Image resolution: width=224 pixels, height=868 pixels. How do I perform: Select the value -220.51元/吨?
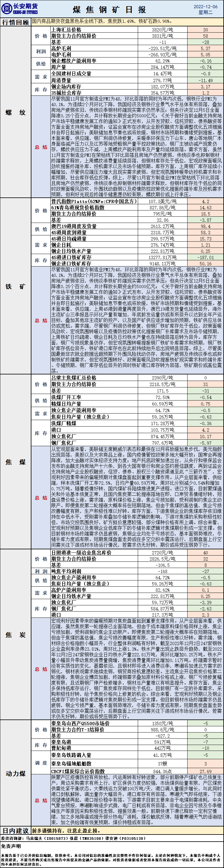point(162,48)
